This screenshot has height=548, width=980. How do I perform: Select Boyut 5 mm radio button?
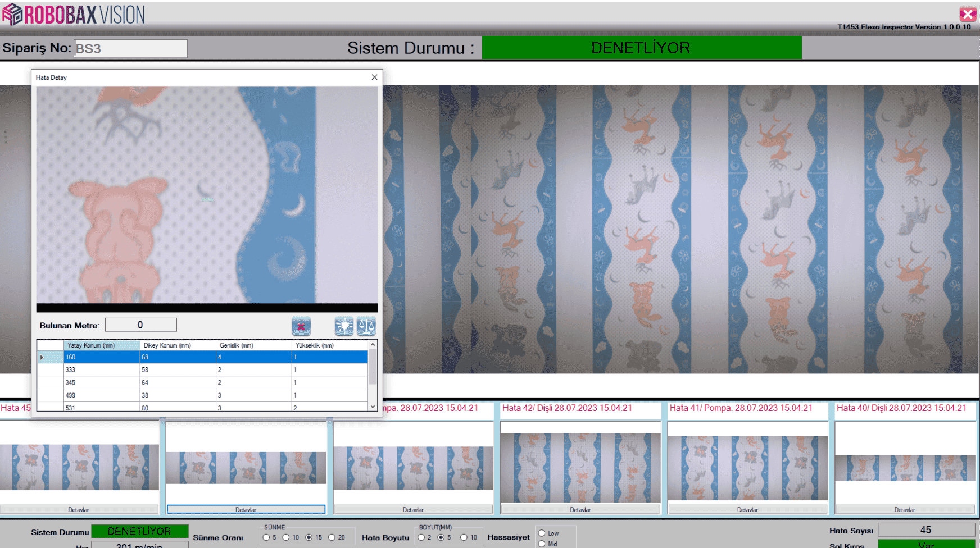(441, 537)
